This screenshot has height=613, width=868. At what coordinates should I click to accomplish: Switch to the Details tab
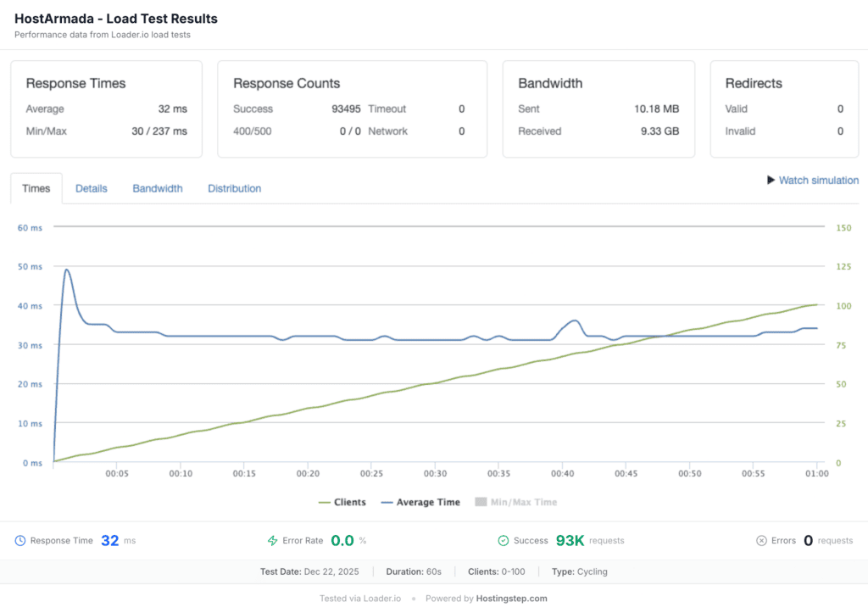pyautogui.click(x=92, y=189)
